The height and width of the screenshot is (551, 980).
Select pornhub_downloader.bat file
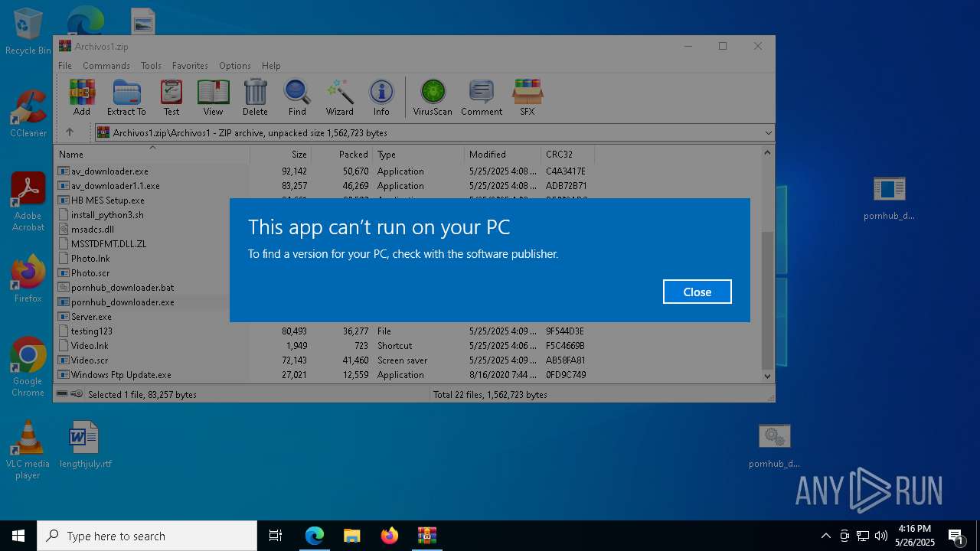point(122,288)
